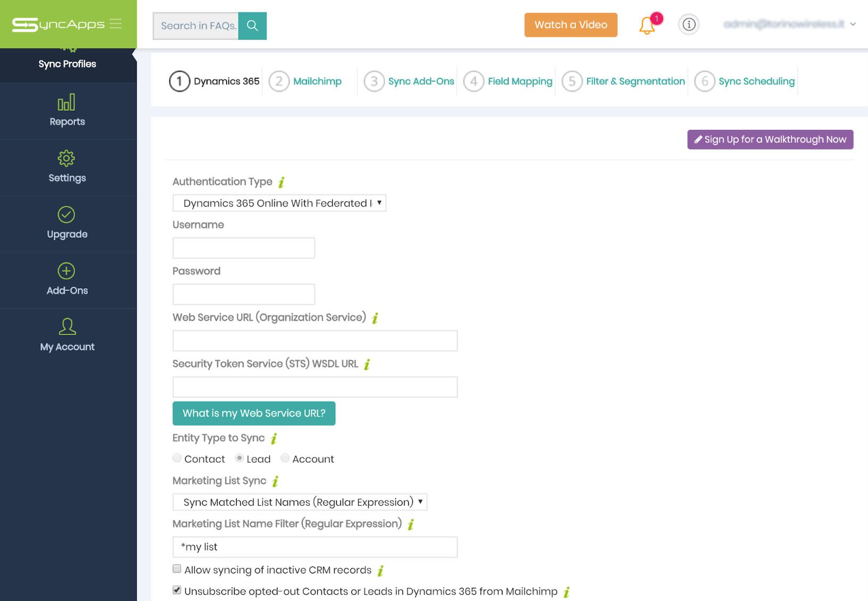This screenshot has width=868, height=601.
Task: Click Sign Up for a Walkthrough Now
Action: [770, 139]
